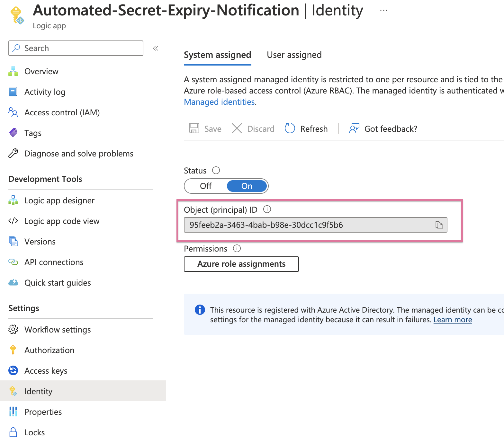Click Got feedback? in toolbar
504x444 pixels.
pos(391,129)
